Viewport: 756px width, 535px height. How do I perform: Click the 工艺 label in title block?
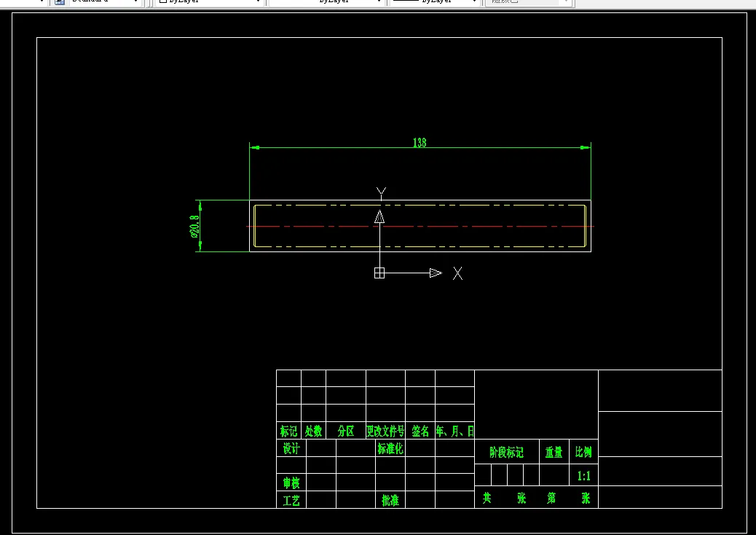point(291,500)
